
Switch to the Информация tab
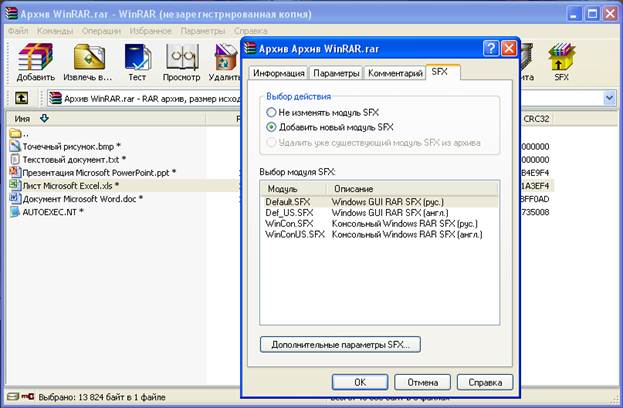click(x=279, y=73)
